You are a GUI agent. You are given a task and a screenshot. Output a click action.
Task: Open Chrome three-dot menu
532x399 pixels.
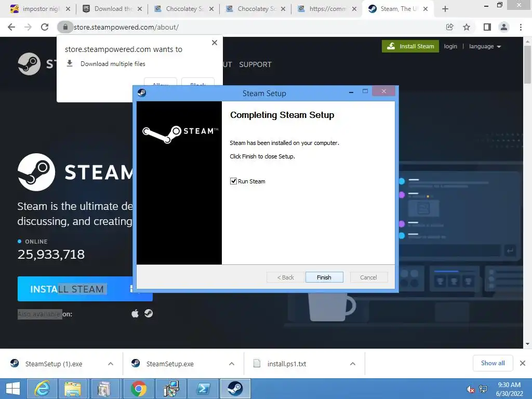coord(521,27)
